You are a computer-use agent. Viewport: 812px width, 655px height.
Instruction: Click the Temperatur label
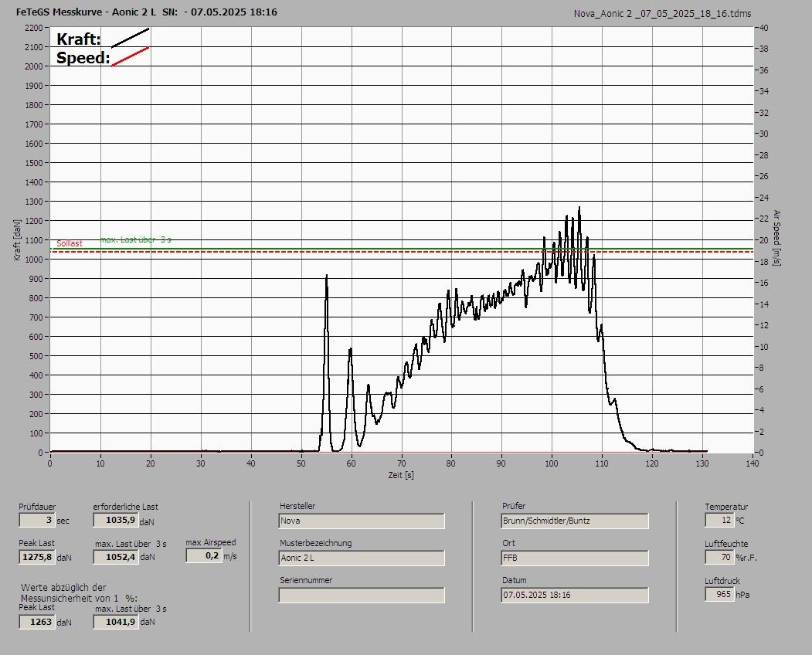point(726,507)
